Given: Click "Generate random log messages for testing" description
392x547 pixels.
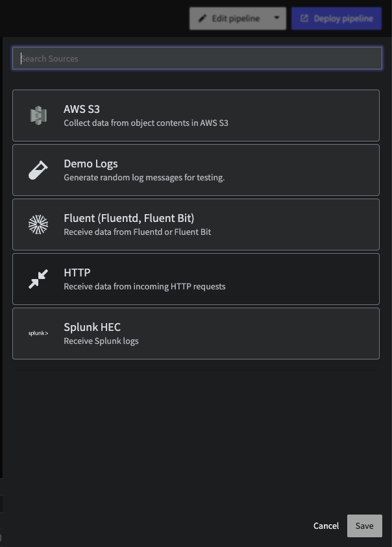Looking at the screenshot, I should 144,178.
